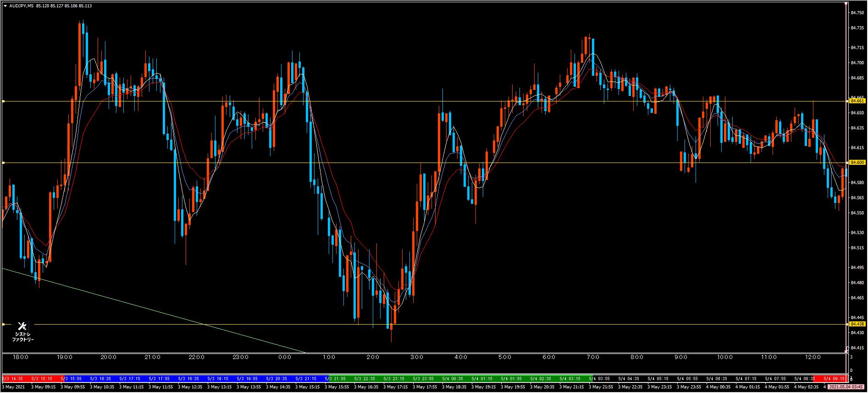Open the arrow menu beside AUDJPY,M5
Screen dimensions: 868x393
point(5,6)
